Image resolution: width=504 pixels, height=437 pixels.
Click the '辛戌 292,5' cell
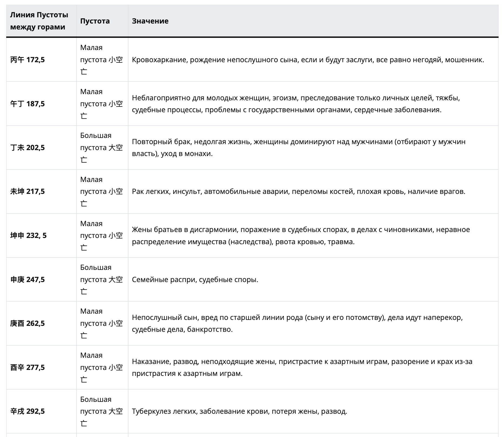click(28, 411)
